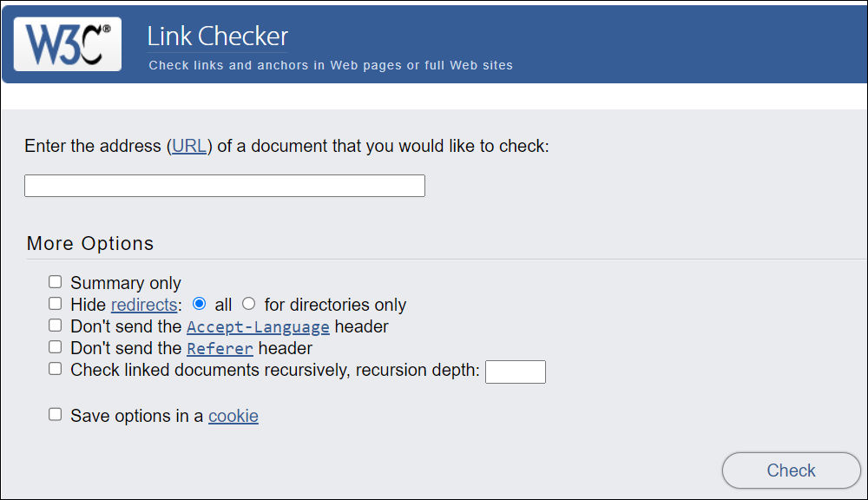The height and width of the screenshot is (500, 868).
Task: Click the More Options heading
Action: [x=89, y=244]
